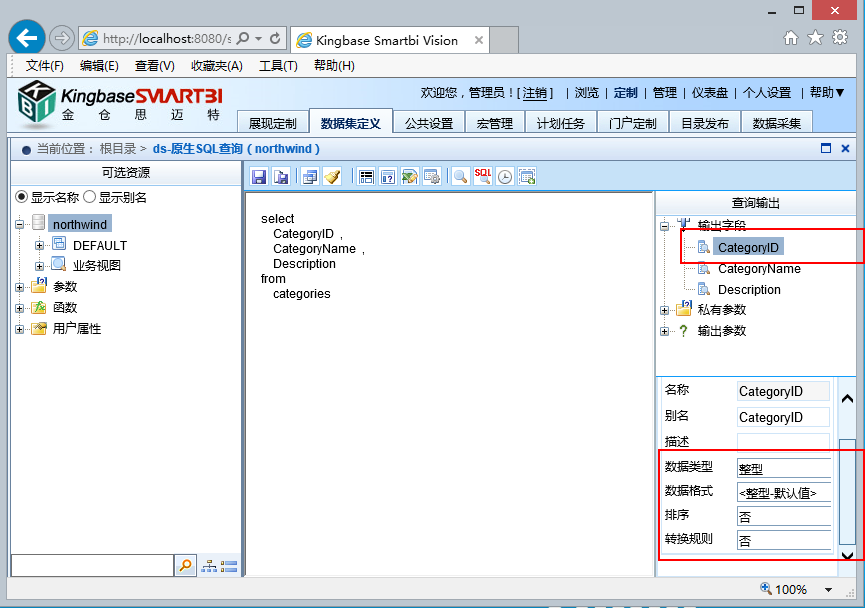Select the Description output field
865x608 pixels.
point(749,290)
